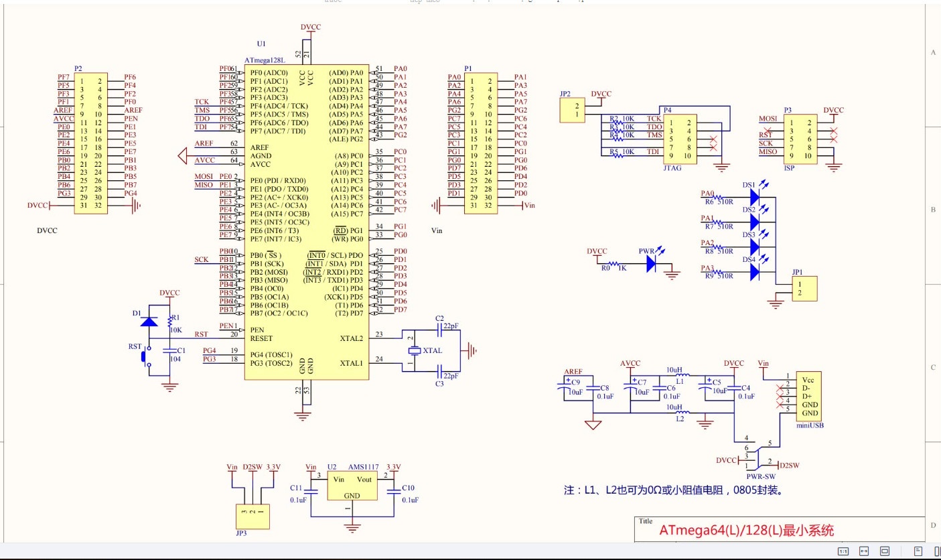Click the RESET pin label on chip
This screenshot has height=560, width=941.
pyautogui.click(x=261, y=338)
